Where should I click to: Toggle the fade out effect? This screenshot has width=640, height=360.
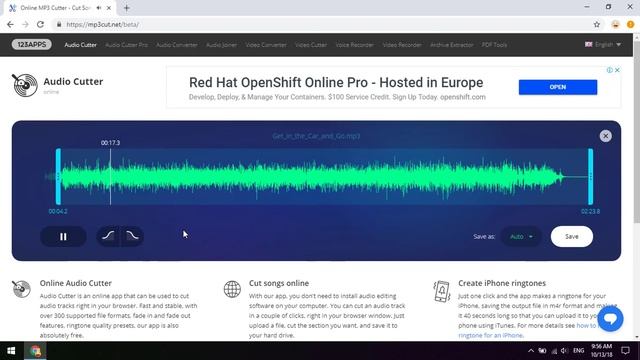(x=132, y=236)
